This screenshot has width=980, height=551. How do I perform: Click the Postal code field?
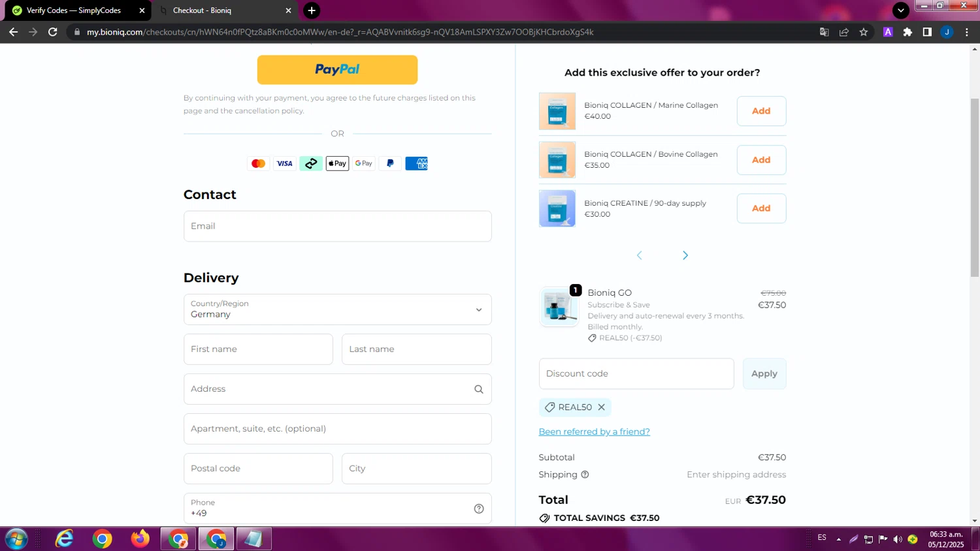(258, 469)
